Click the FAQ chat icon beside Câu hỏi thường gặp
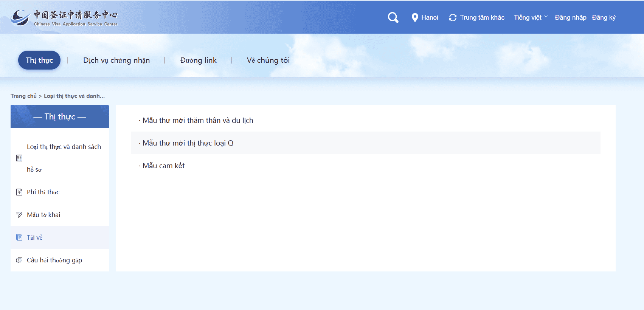Image resolution: width=644 pixels, height=310 pixels. [19, 260]
